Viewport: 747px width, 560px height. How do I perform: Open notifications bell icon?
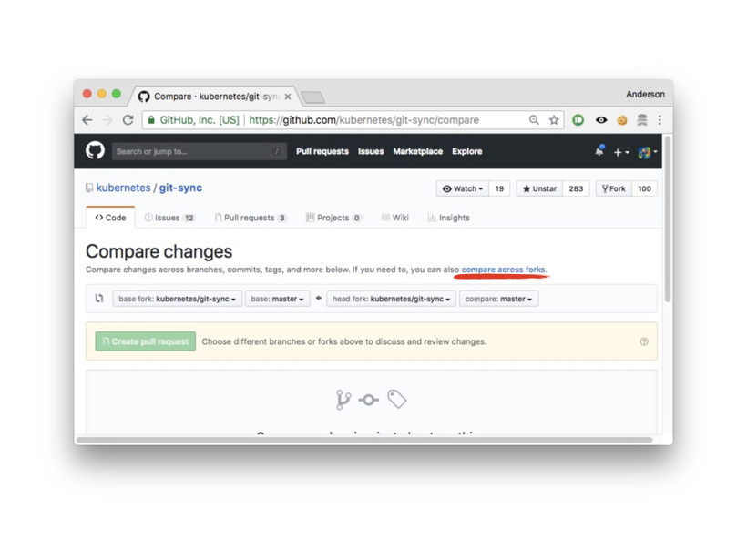click(x=599, y=151)
